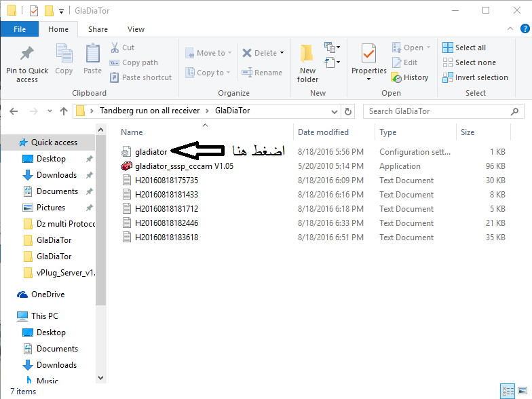Open the File menu
This screenshot has width=532, height=399.
click(x=20, y=29)
